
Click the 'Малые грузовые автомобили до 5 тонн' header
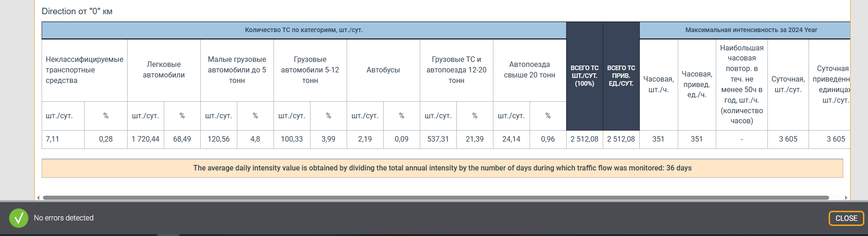pos(237,70)
